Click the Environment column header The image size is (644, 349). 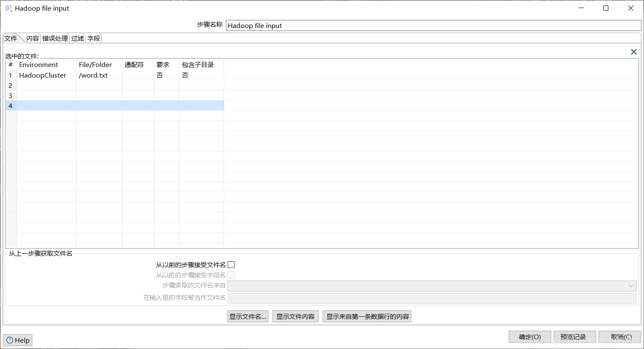pyautogui.click(x=46, y=64)
